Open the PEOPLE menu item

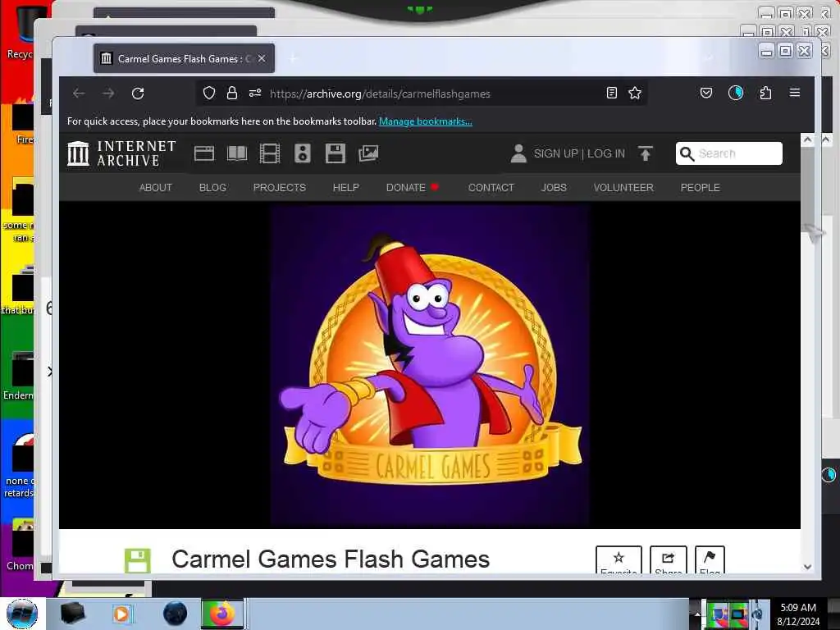tap(700, 188)
